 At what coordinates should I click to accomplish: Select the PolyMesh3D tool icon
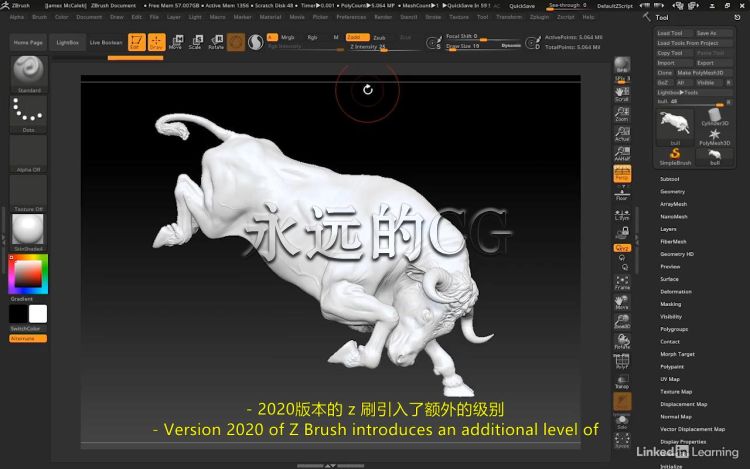point(715,137)
